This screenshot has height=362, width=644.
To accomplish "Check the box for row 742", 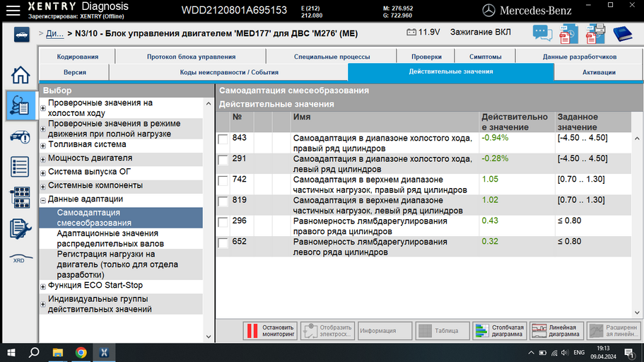I will tap(223, 181).
